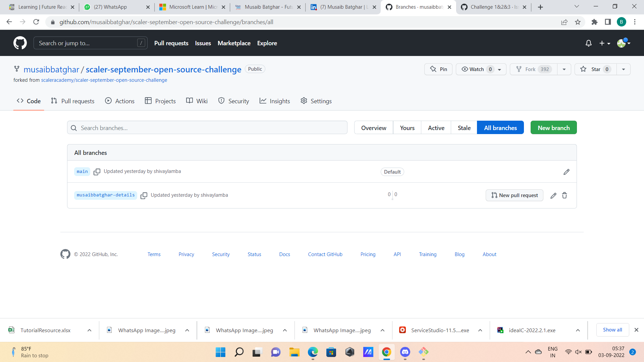644x362 pixels.
Task: Rename the main branch using the pencil icon
Action: 566,172
